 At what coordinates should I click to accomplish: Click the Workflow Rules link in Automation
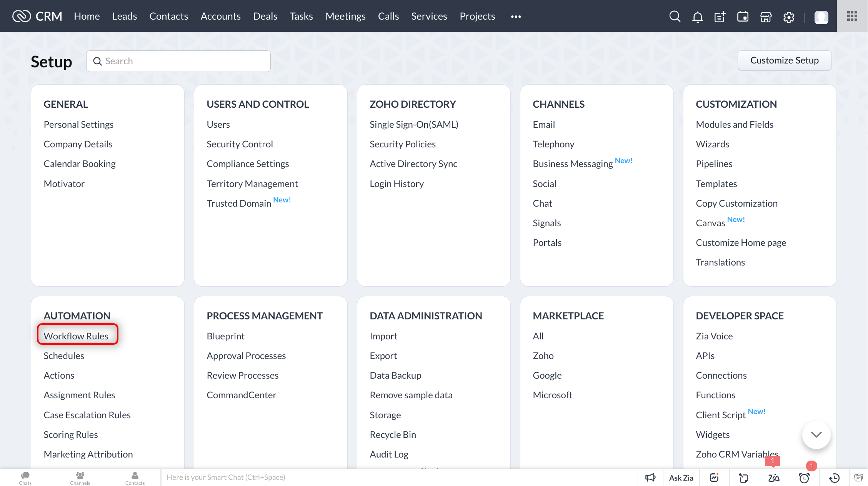point(76,336)
